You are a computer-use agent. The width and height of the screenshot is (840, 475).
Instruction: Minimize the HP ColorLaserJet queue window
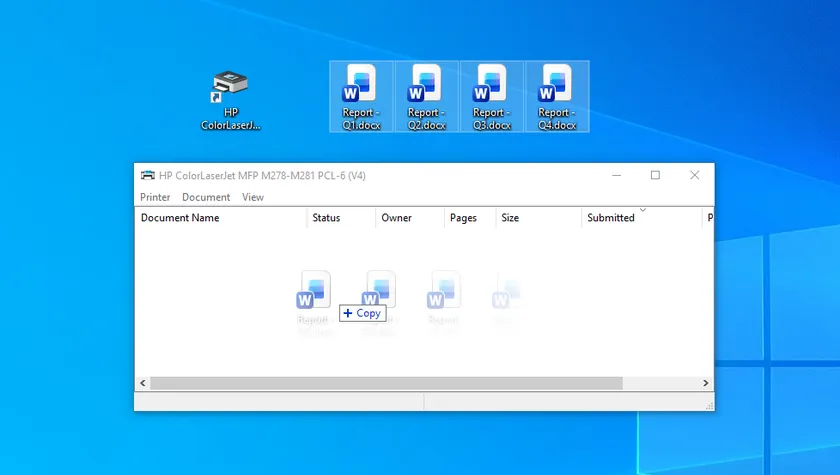[617, 175]
